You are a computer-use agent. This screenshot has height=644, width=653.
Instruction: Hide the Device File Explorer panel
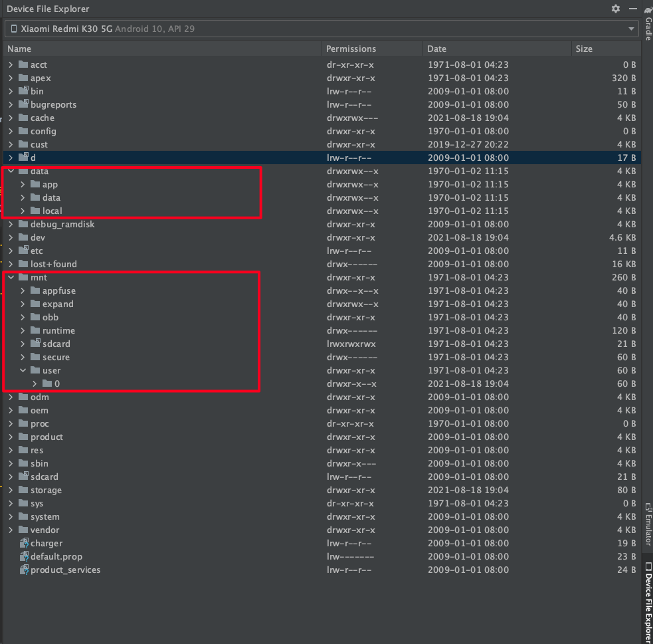point(633,9)
